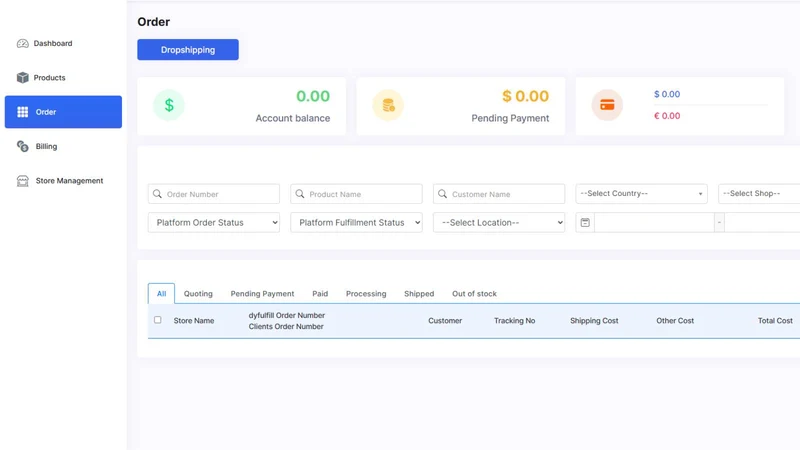Expand the Select Country dropdown
This screenshot has width=800, height=450.
point(641,194)
